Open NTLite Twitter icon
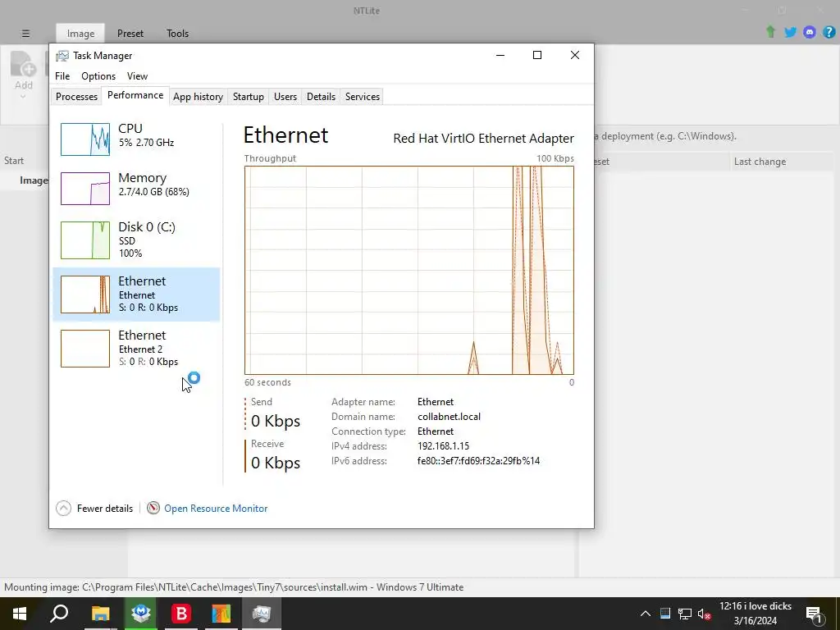 (790, 32)
